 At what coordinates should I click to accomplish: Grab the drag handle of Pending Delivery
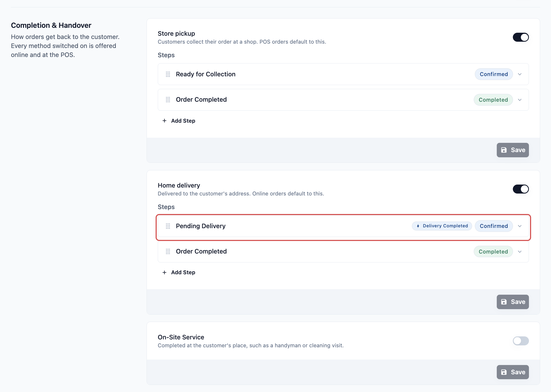[168, 226]
